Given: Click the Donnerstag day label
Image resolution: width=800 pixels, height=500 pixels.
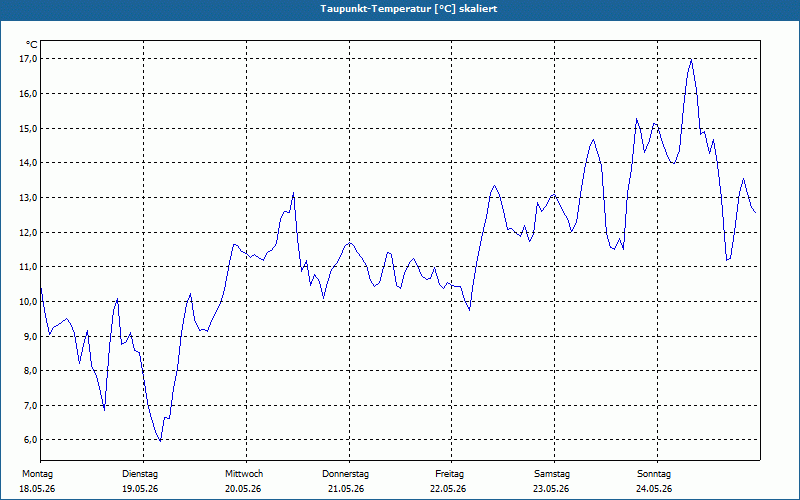Looking at the screenshot, I should tap(345, 474).
